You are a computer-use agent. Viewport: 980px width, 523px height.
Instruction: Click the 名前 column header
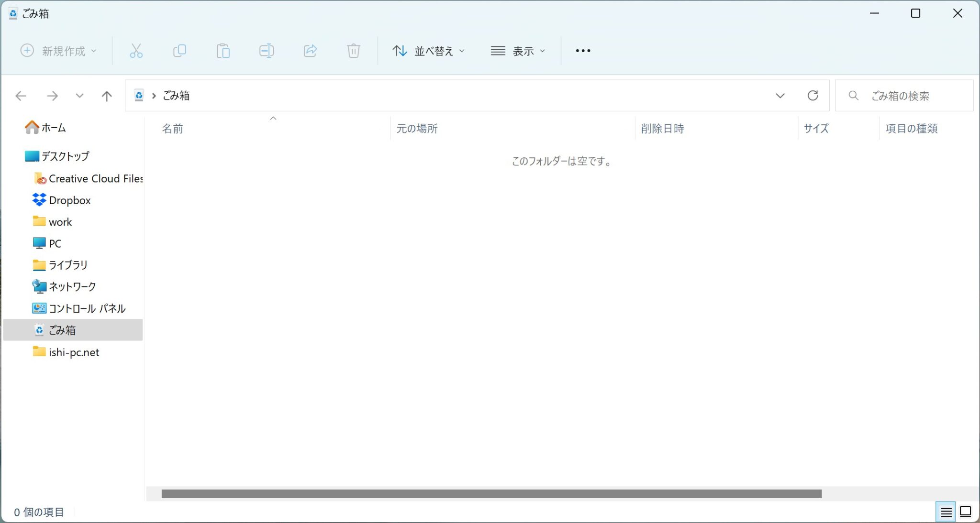172,129
